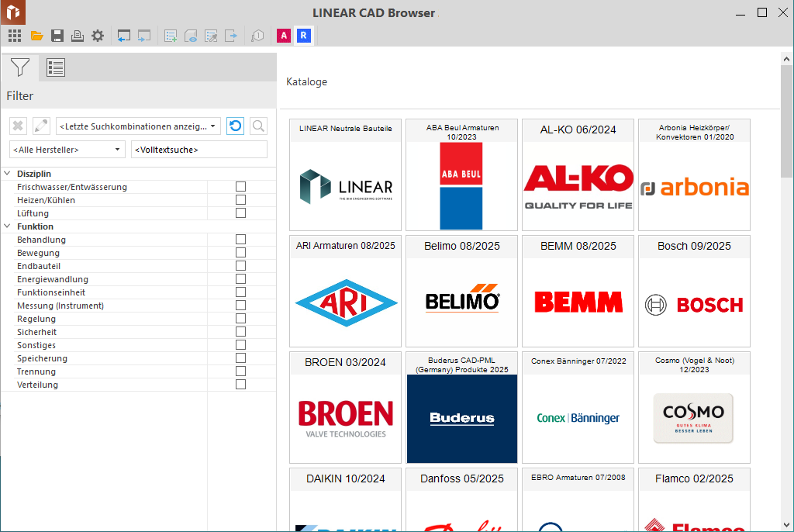Screen dimensions: 794x532
Task: Open the Letzte Suchkombinationen dropdown
Action: coord(138,126)
